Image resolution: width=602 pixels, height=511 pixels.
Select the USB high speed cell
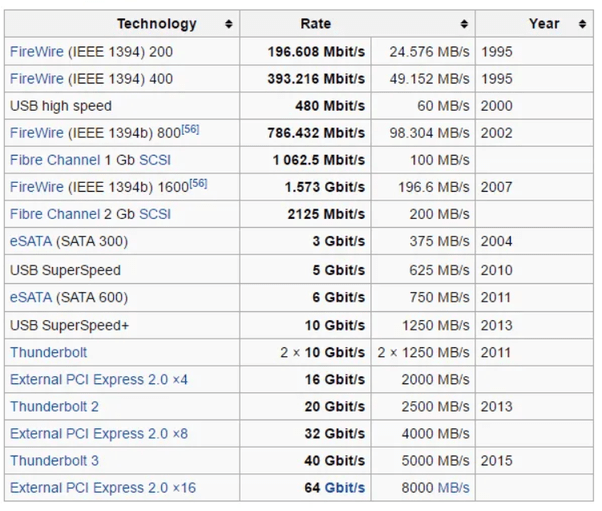(122, 106)
